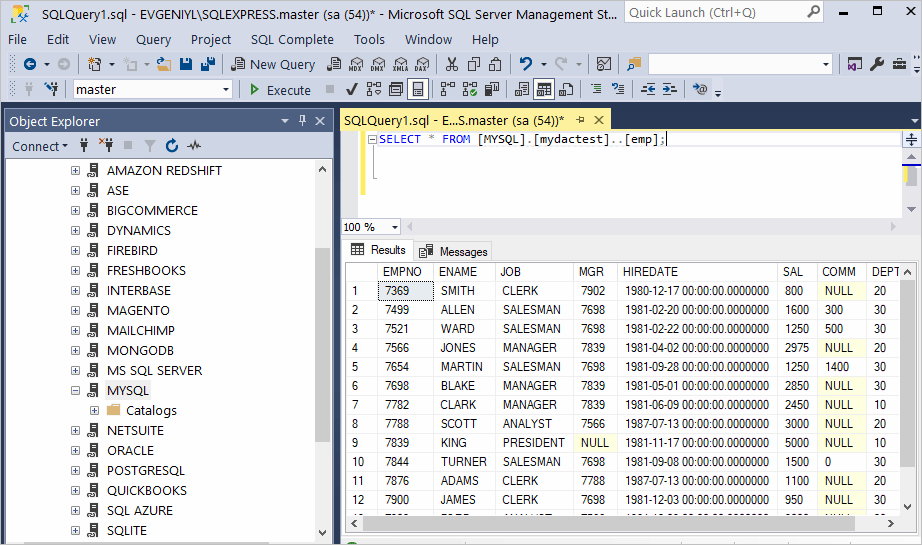Viewport: 922px width, 545px height.
Task: Toggle Results to Grid mode
Action: [544, 89]
